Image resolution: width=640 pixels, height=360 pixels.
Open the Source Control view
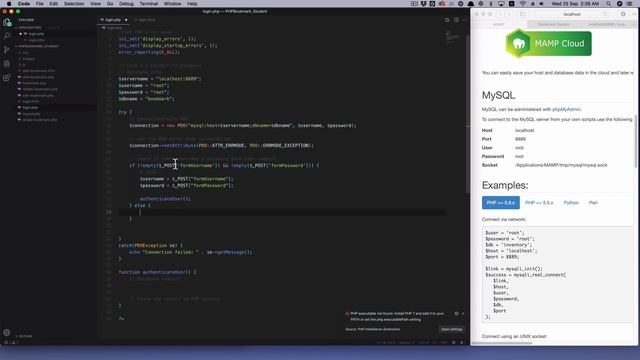point(7,50)
